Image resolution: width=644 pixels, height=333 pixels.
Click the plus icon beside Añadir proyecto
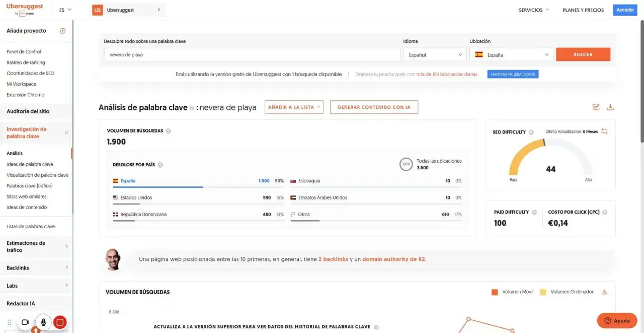click(x=63, y=31)
